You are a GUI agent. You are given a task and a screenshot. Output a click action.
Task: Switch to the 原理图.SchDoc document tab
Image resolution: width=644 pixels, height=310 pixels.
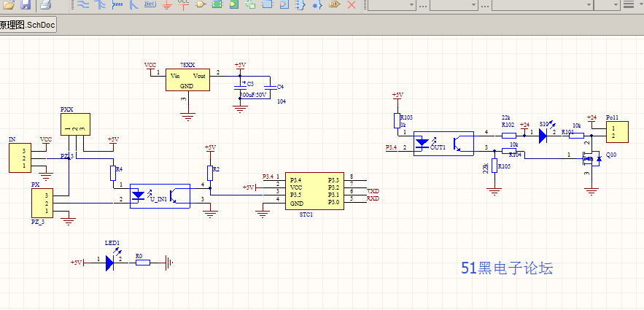coord(28,25)
